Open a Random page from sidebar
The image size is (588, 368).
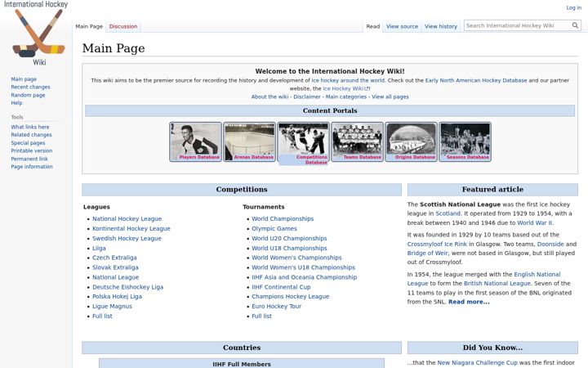(x=28, y=95)
